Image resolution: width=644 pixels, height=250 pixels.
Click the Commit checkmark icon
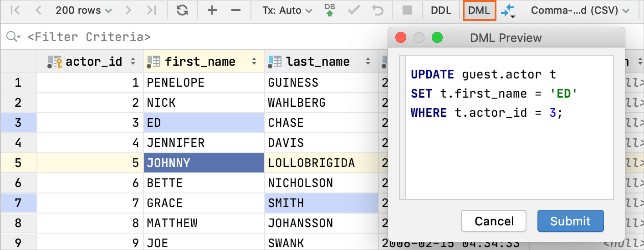(353, 10)
